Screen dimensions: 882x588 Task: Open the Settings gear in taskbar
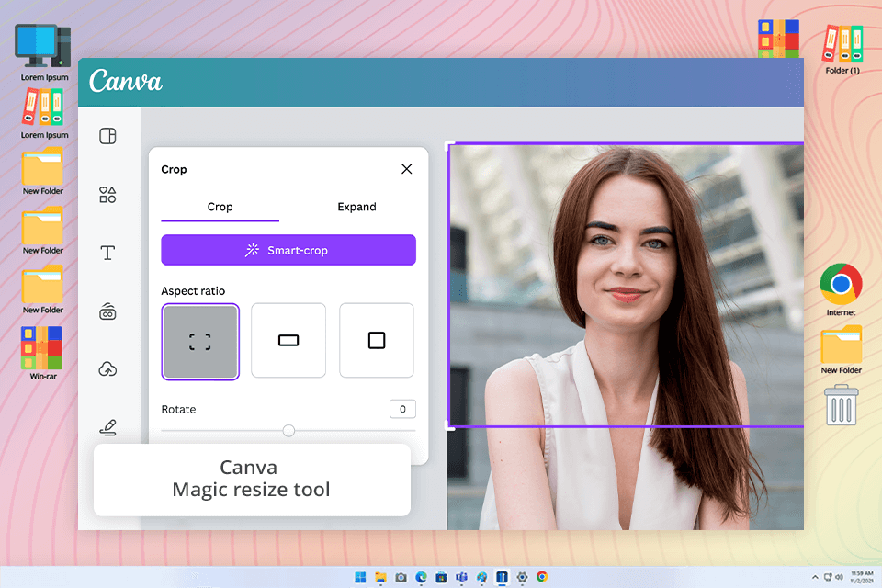click(522, 577)
